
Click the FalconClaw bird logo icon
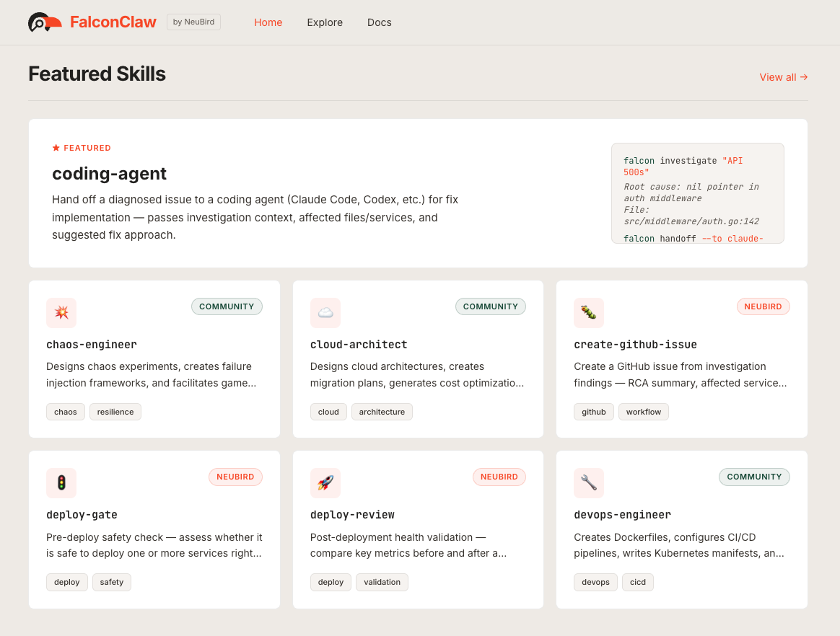tap(45, 23)
